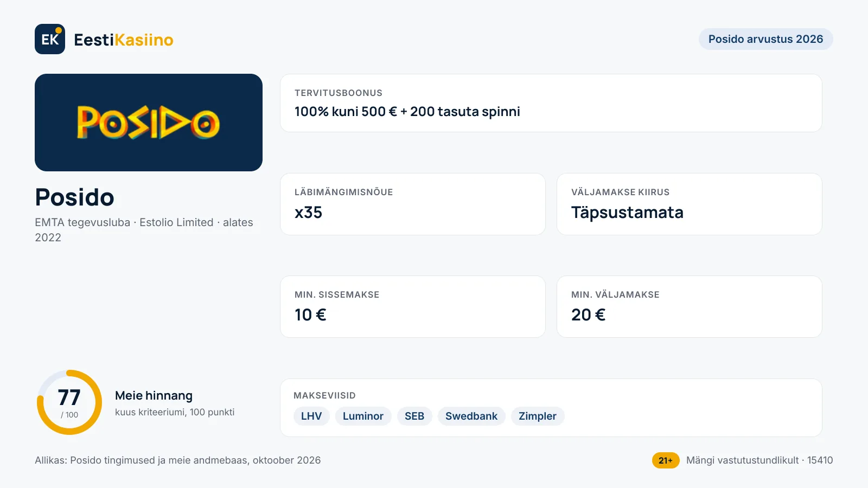Click the 21+ age badge
The image size is (868, 488).
point(666,460)
